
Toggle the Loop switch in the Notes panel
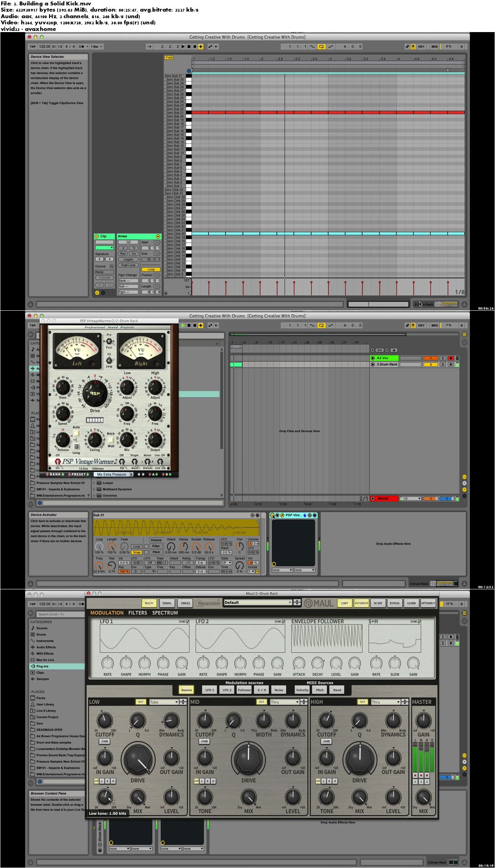point(151,269)
